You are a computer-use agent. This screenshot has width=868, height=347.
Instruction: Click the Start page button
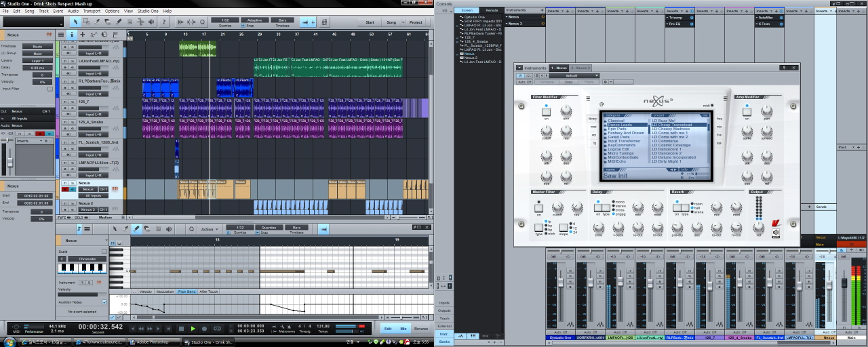point(370,22)
